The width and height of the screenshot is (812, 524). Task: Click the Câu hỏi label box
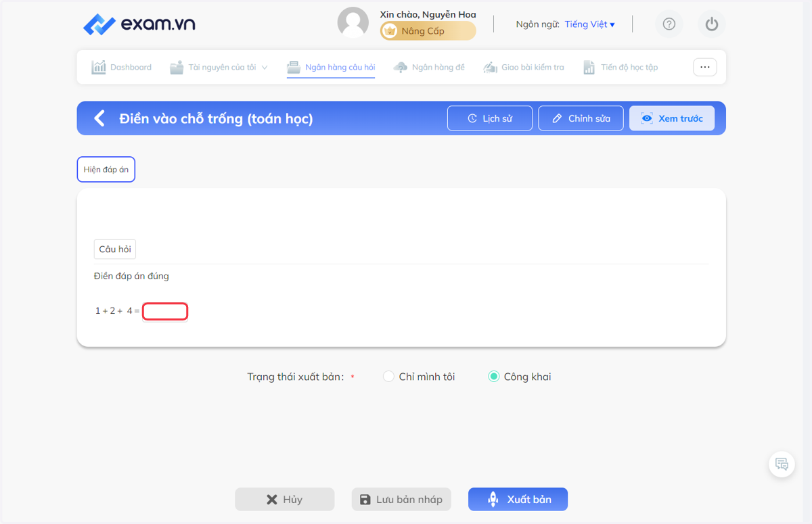pos(115,249)
